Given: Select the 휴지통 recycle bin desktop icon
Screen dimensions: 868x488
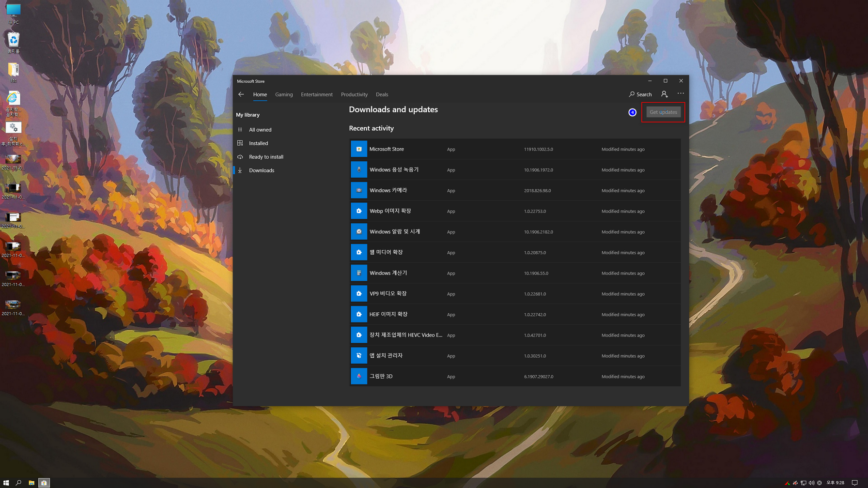Looking at the screenshot, I should [13, 43].
